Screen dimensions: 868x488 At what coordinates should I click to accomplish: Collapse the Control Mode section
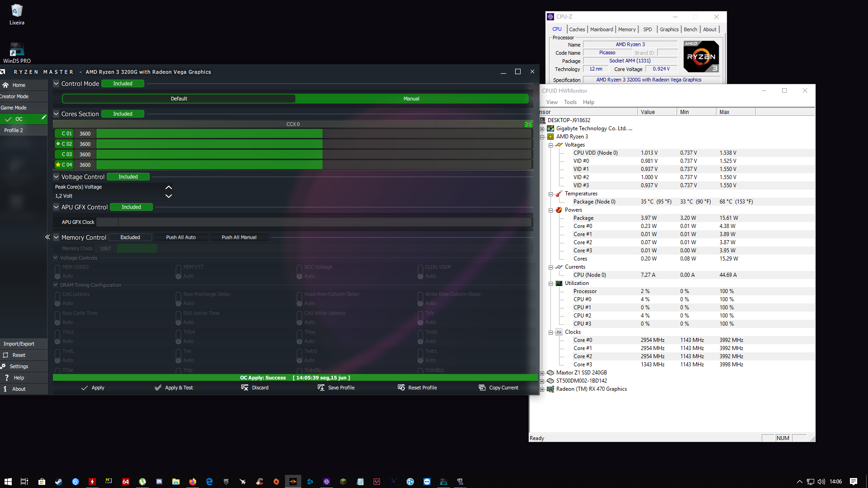(56, 84)
